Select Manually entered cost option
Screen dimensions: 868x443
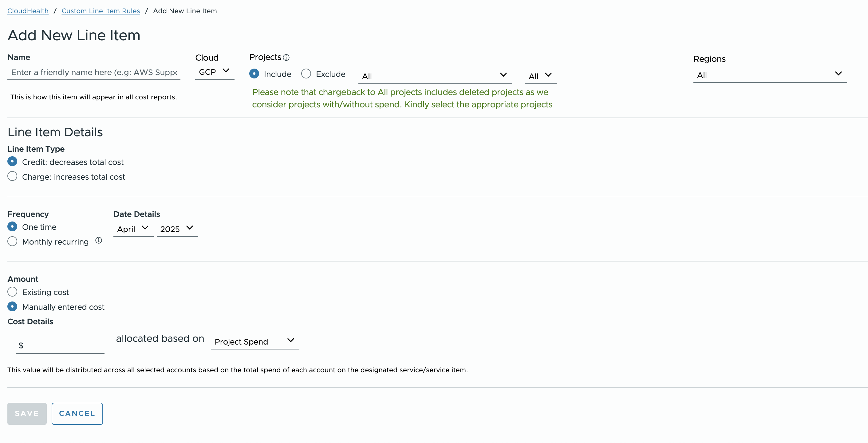pos(13,306)
